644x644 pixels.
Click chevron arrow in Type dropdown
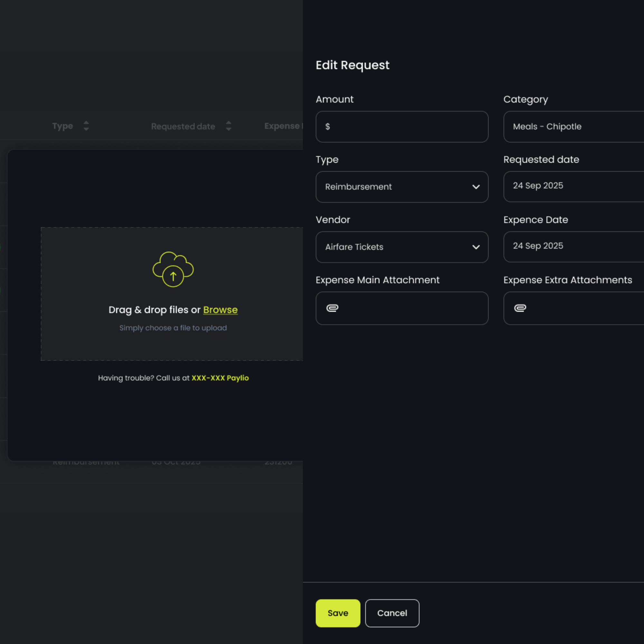click(476, 187)
